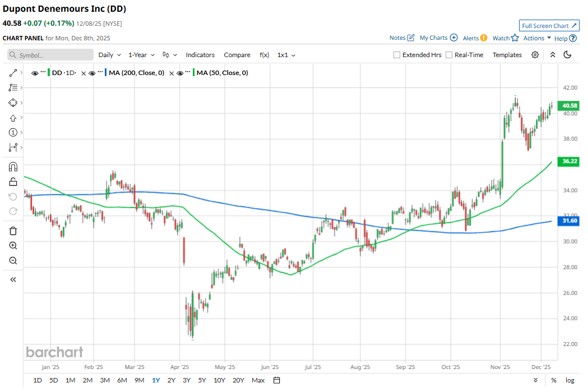Select the 6M time range
This screenshot has width=588, height=392.
coord(122,380)
